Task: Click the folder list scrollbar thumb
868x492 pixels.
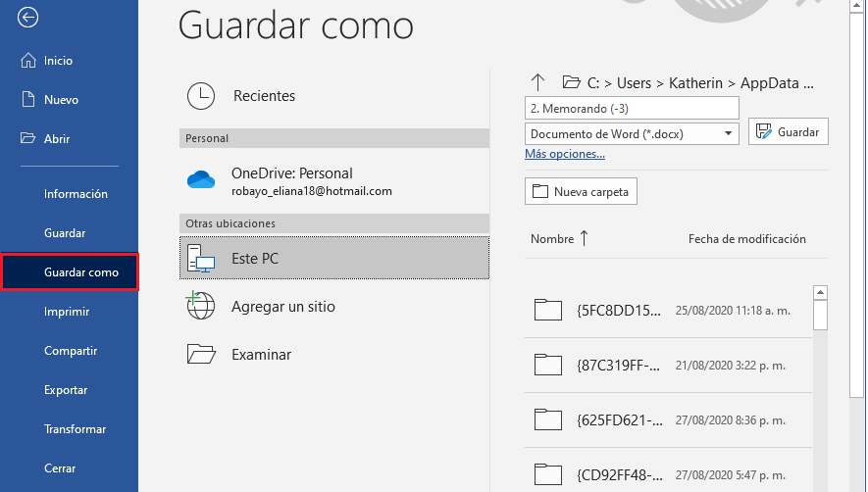Action: [x=820, y=315]
